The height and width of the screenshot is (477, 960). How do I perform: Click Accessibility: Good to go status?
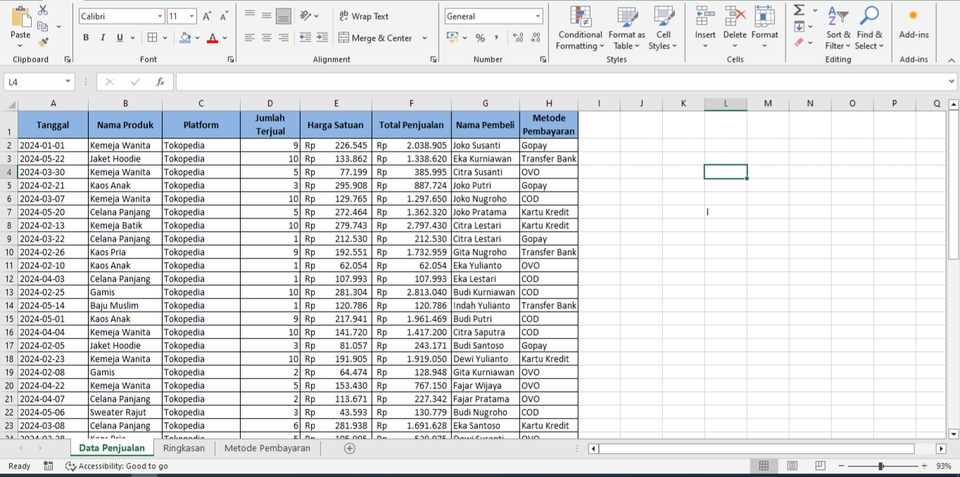(117, 466)
